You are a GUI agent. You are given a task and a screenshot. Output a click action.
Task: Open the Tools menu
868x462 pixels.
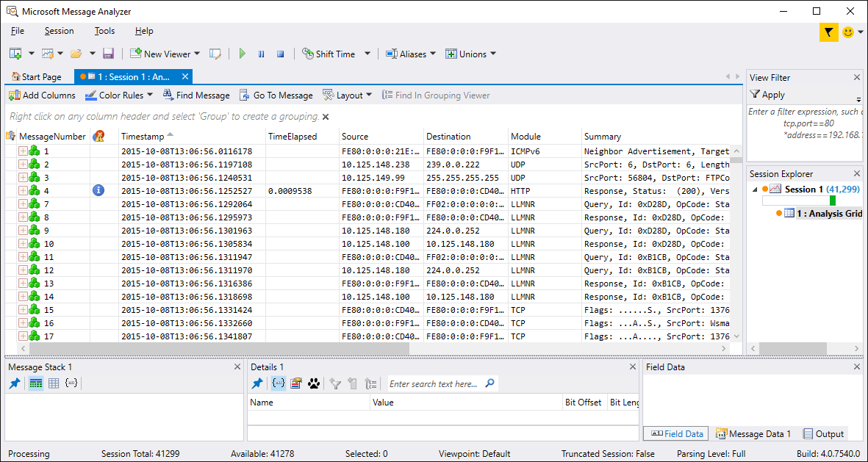[104, 31]
